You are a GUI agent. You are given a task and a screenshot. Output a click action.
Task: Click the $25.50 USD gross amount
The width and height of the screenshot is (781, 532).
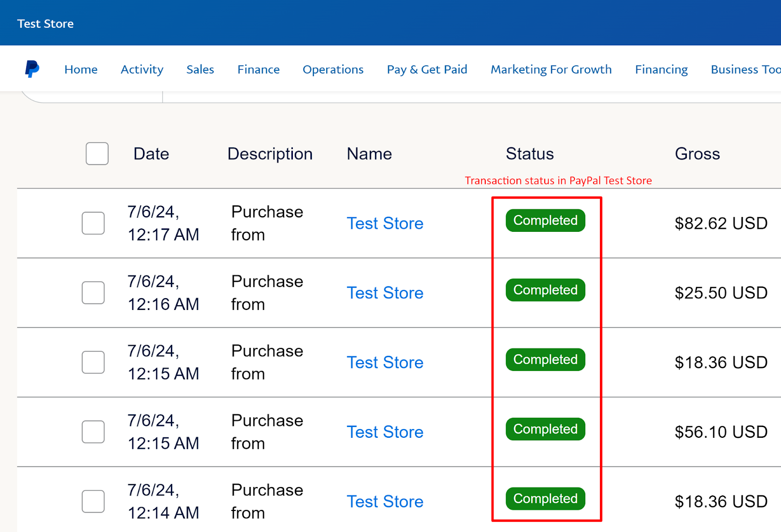coord(721,293)
